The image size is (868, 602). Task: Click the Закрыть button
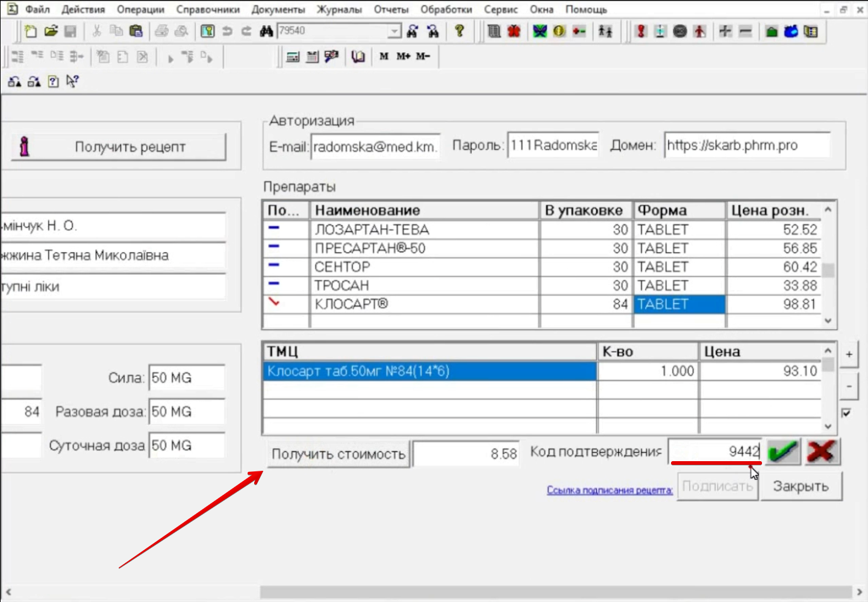pyautogui.click(x=801, y=486)
